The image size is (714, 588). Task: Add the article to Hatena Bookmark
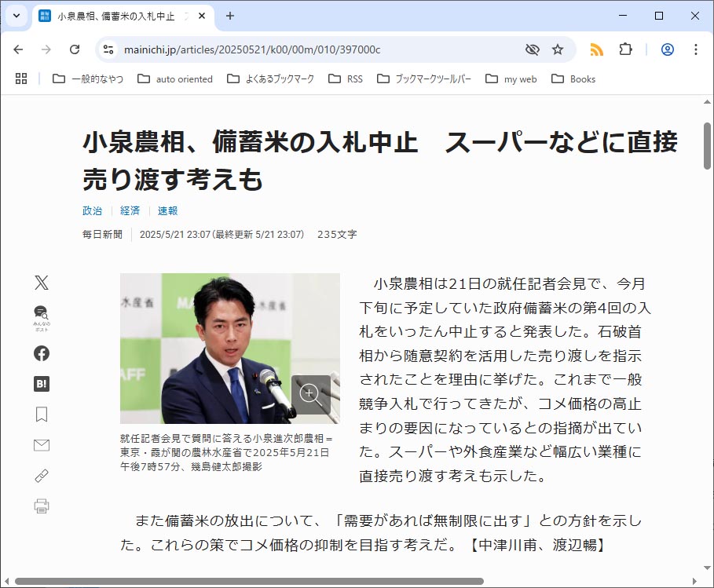coord(42,384)
